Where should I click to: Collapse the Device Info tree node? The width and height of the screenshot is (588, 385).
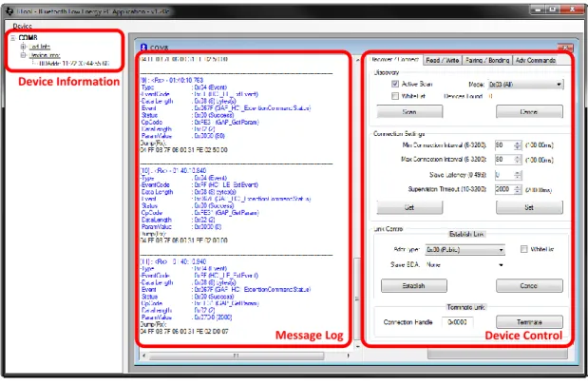tap(23, 55)
